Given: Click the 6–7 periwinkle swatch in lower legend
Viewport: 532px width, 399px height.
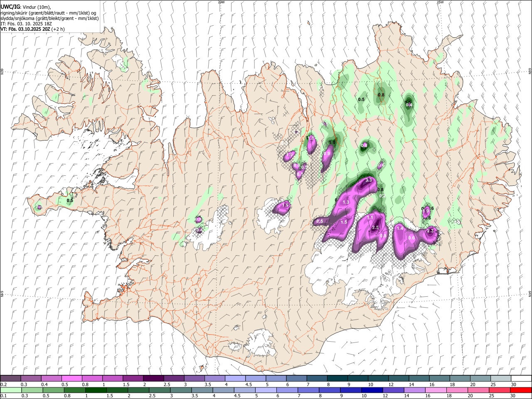Looking at the screenshot, I should pyautogui.click(x=286, y=390).
